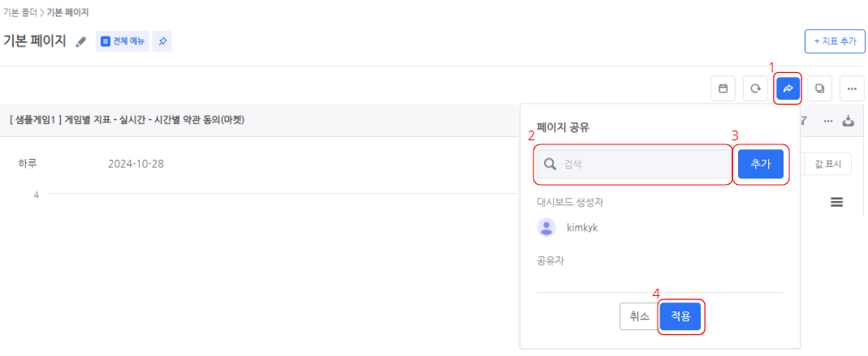Screen dimensions: 868x356
Task: Toggle the 값 표시 button
Action: [828, 165]
